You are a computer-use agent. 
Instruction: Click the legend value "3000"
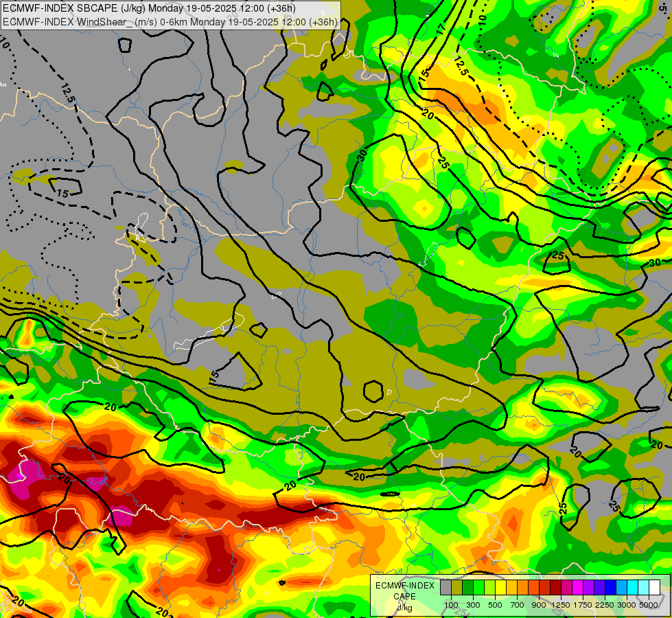tap(627, 605)
